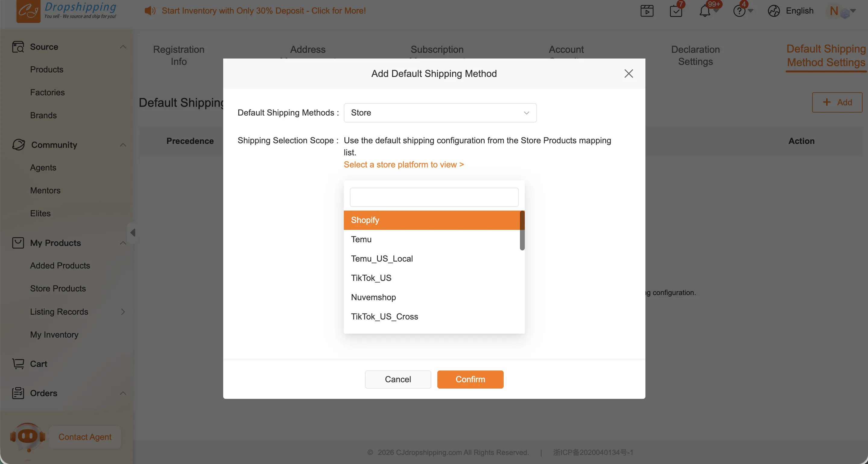Collapse sidebar with the left arrow handle
Image resolution: width=868 pixels, height=464 pixels.
133,233
